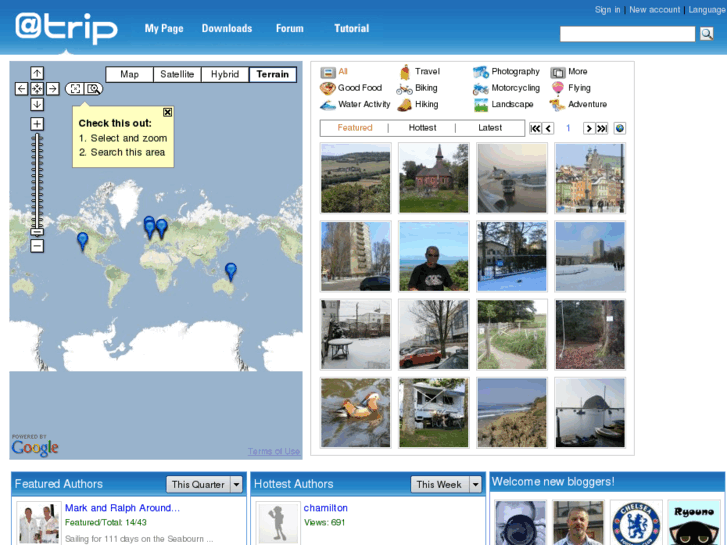The height and width of the screenshot is (545, 727).
Task: Switch map view to Terrain
Action: point(273,74)
